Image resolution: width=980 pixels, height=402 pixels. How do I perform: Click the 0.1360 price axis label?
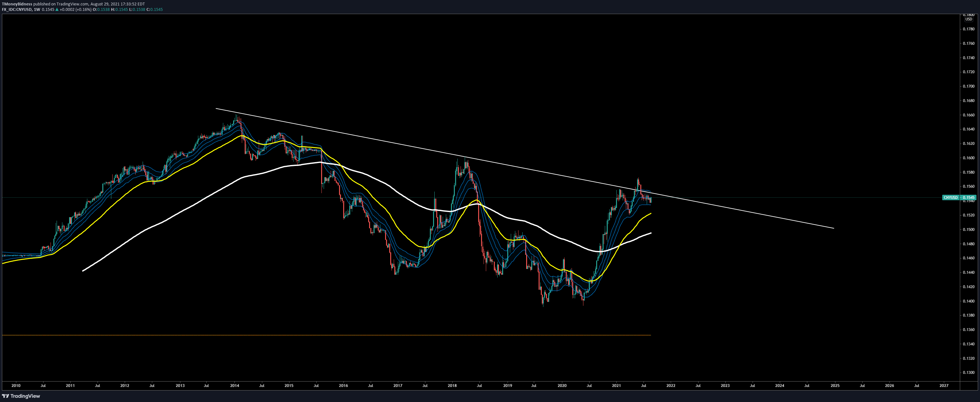point(968,330)
